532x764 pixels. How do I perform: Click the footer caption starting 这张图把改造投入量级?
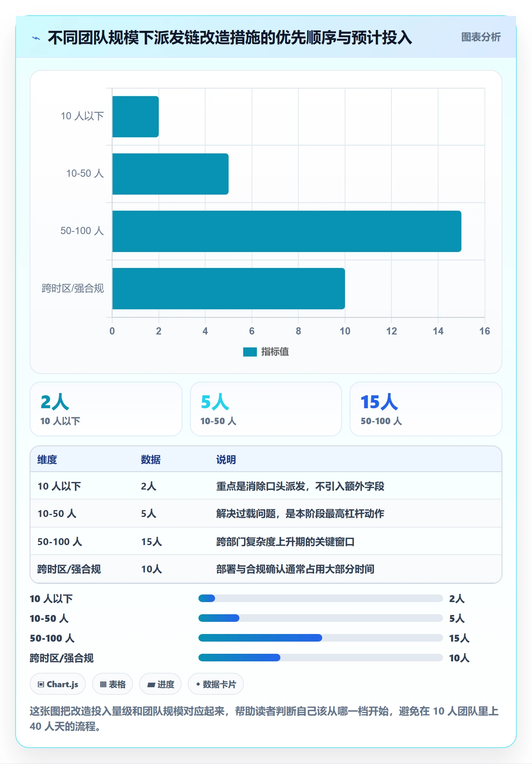click(264, 719)
